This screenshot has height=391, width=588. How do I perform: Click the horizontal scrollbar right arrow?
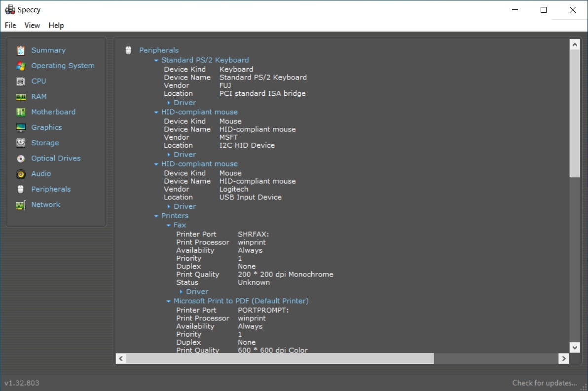click(x=564, y=359)
